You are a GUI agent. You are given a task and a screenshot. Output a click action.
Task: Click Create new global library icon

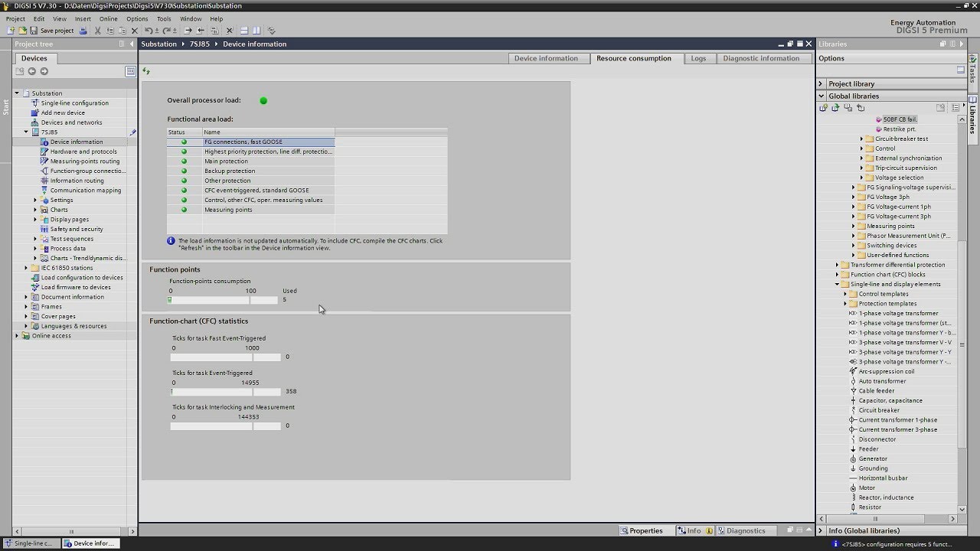tap(823, 108)
